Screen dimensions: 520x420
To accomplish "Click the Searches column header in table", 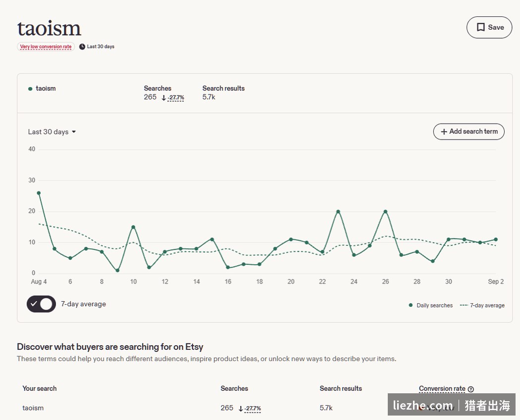I will coord(234,388).
